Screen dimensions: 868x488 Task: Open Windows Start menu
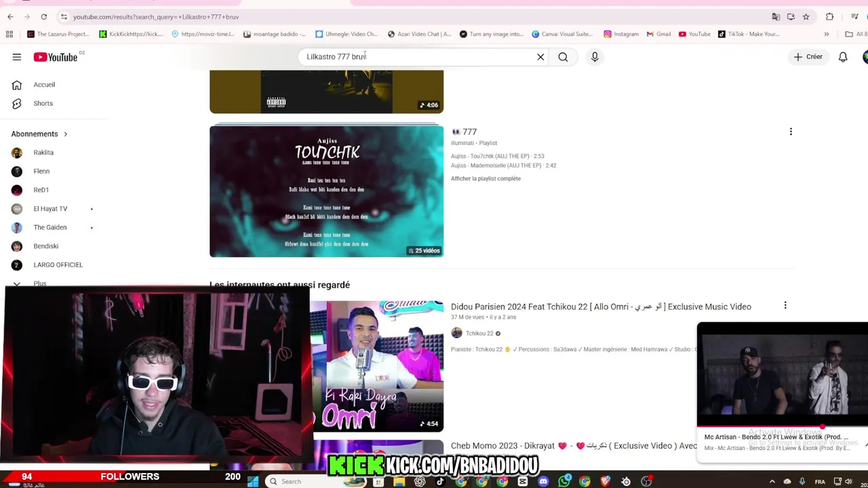click(x=252, y=481)
